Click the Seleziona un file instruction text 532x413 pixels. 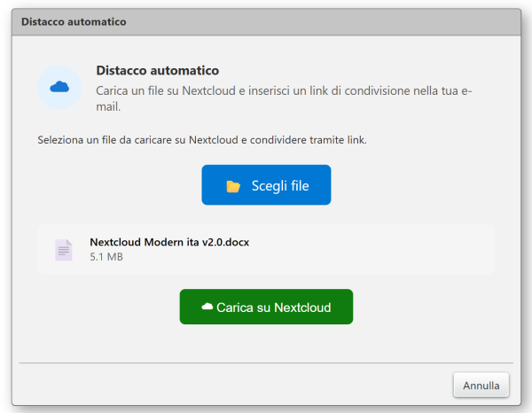coord(202,140)
